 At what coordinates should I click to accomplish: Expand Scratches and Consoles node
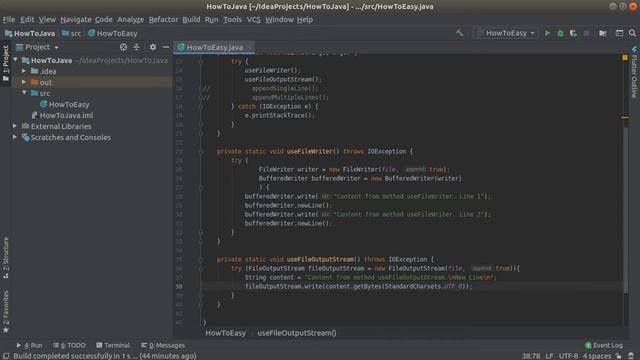[x=15, y=137]
